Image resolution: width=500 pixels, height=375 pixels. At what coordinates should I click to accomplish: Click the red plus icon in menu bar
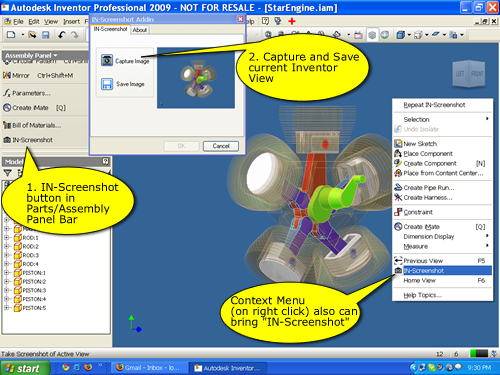coord(292,21)
